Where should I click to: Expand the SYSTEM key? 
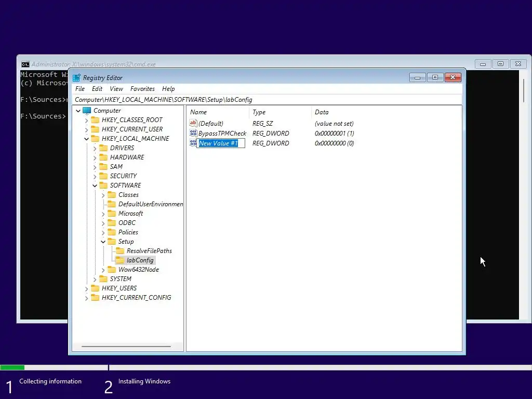click(95, 279)
